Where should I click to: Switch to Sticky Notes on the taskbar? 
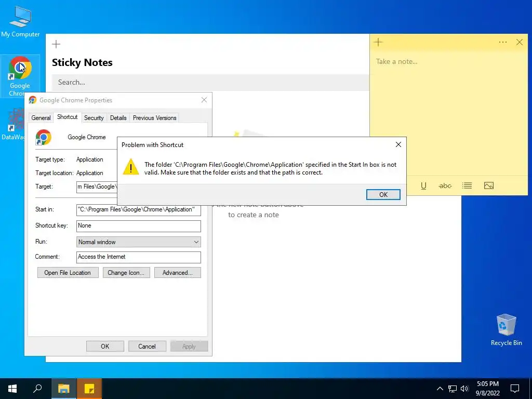pyautogui.click(x=89, y=389)
